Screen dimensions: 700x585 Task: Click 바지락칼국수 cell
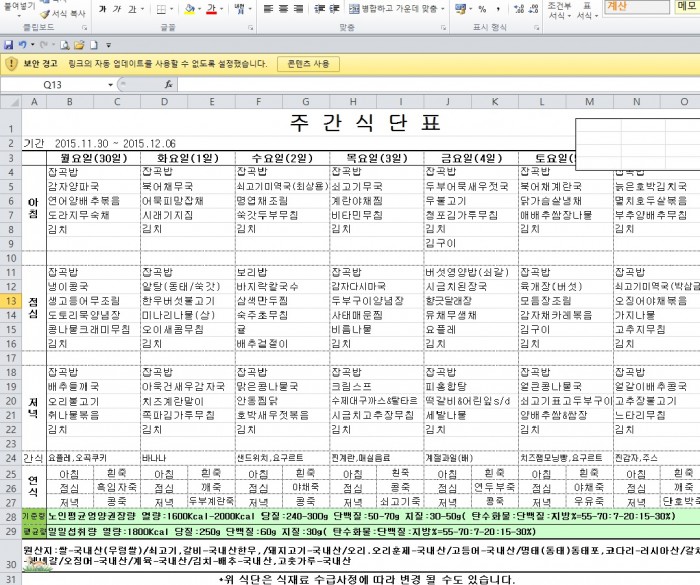click(x=282, y=286)
